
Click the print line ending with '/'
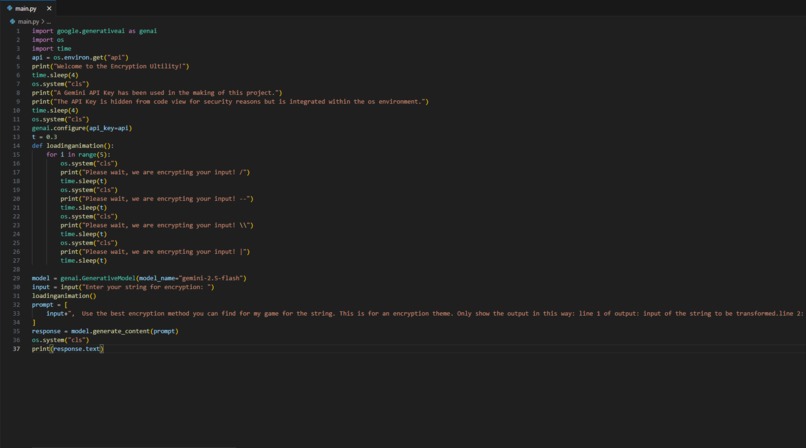(x=155, y=173)
